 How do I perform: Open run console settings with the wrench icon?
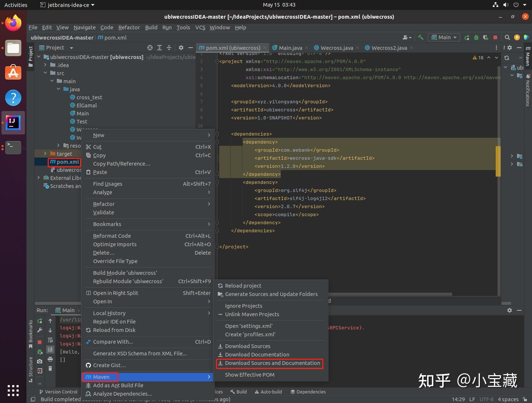(40, 330)
